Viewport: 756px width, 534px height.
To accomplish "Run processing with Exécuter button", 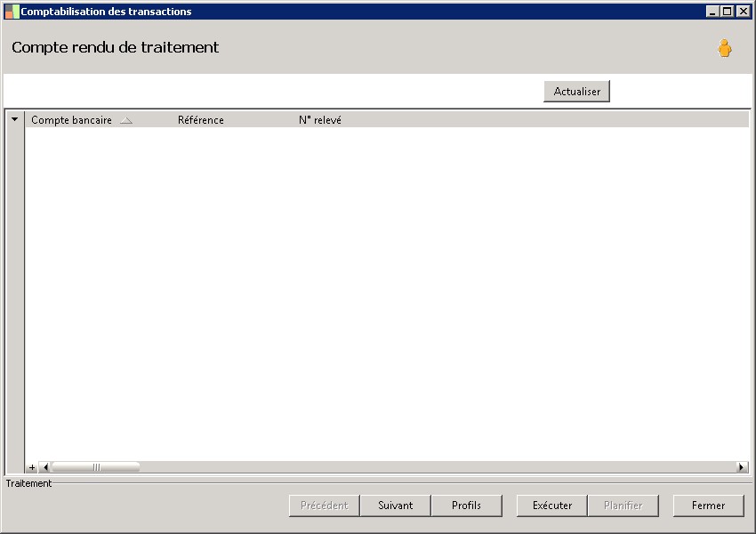I will (552, 506).
